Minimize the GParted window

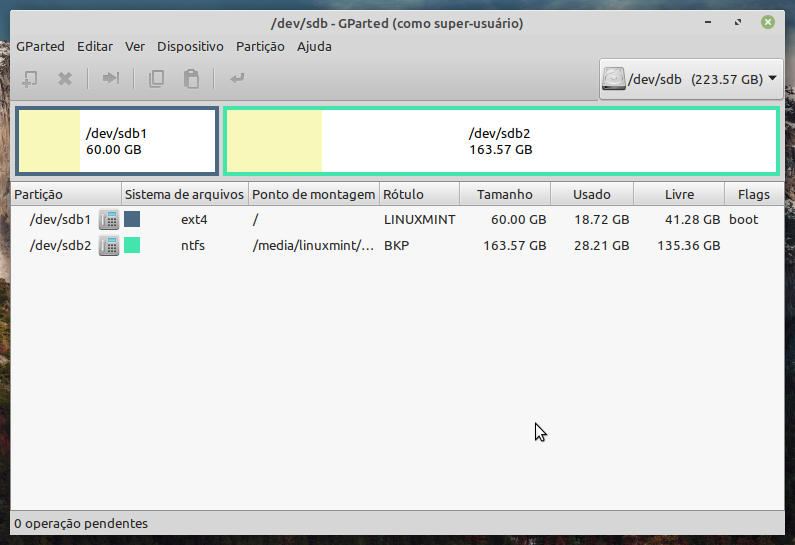coord(708,22)
